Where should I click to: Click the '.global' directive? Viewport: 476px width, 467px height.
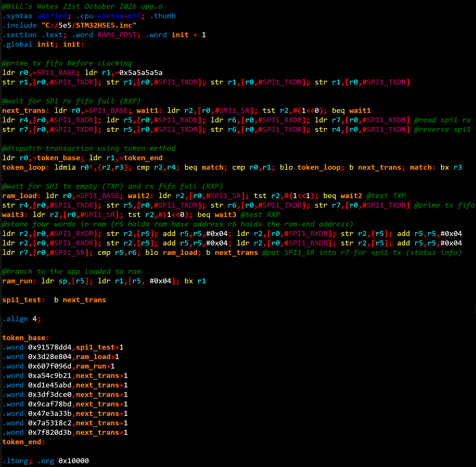pos(17,44)
